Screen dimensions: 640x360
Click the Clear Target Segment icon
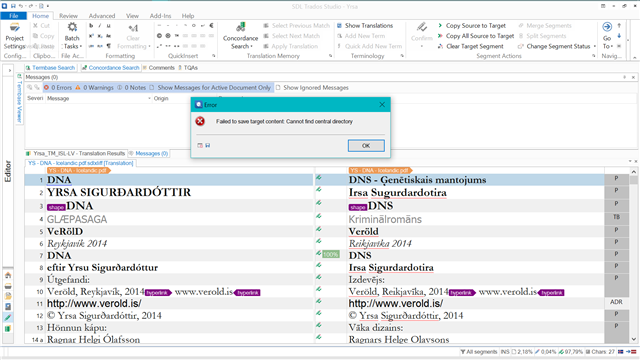(x=440, y=46)
